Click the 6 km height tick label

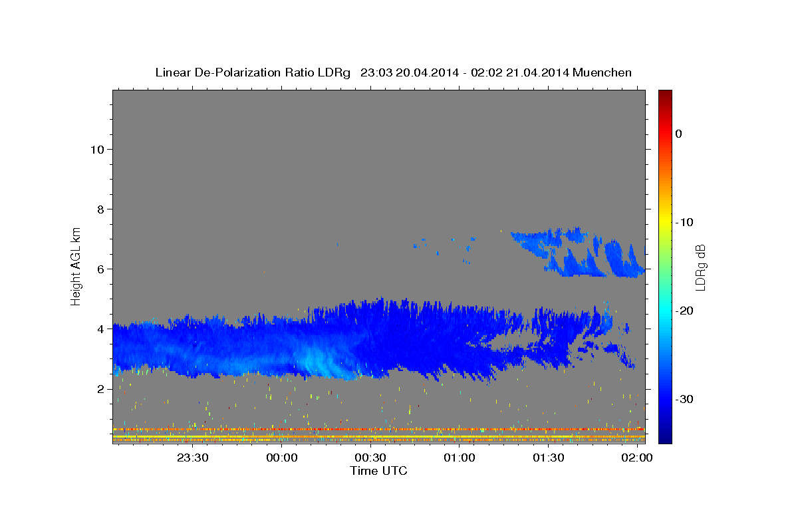coord(100,269)
